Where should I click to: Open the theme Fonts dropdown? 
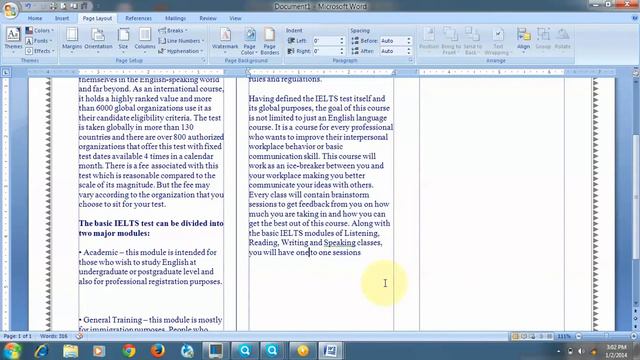tap(39, 41)
